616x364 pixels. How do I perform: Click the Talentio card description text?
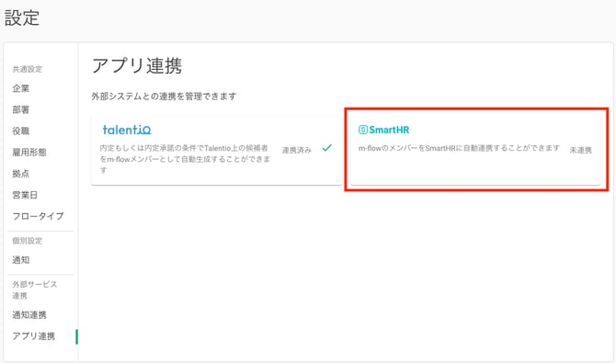[x=185, y=159]
